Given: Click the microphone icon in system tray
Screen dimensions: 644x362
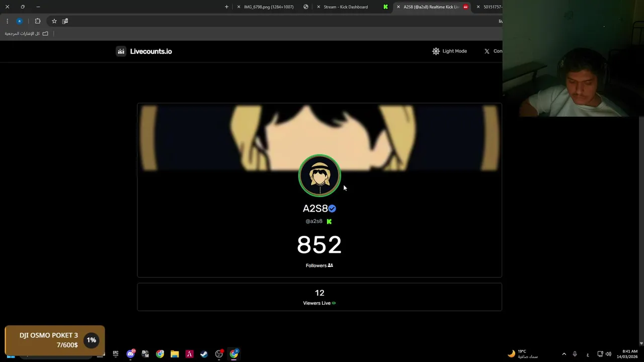Looking at the screenshot, I should click(575, 354).
